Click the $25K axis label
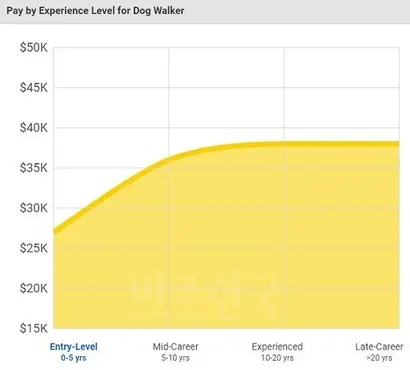 point(34,248)
